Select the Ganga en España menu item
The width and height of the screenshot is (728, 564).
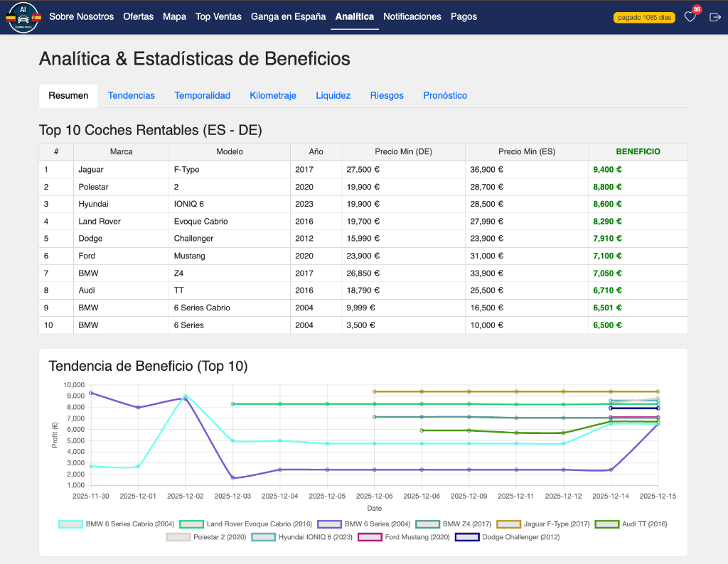288,16
